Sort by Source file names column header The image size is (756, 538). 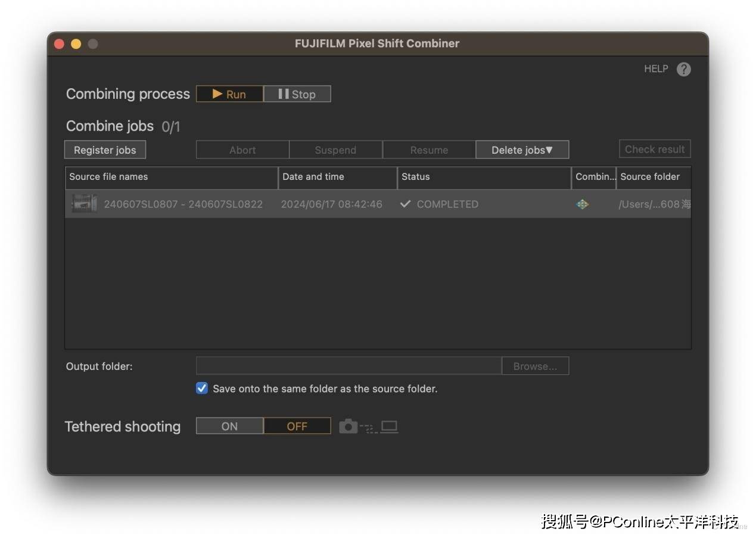point(171,177)
